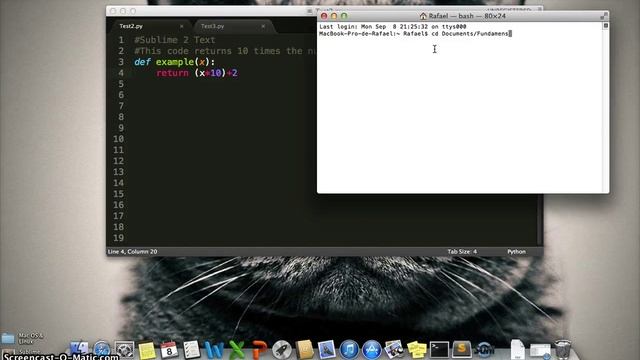640x360 pixels.
Task: Open Calendar icon showing 8
Action: (169, 350)
